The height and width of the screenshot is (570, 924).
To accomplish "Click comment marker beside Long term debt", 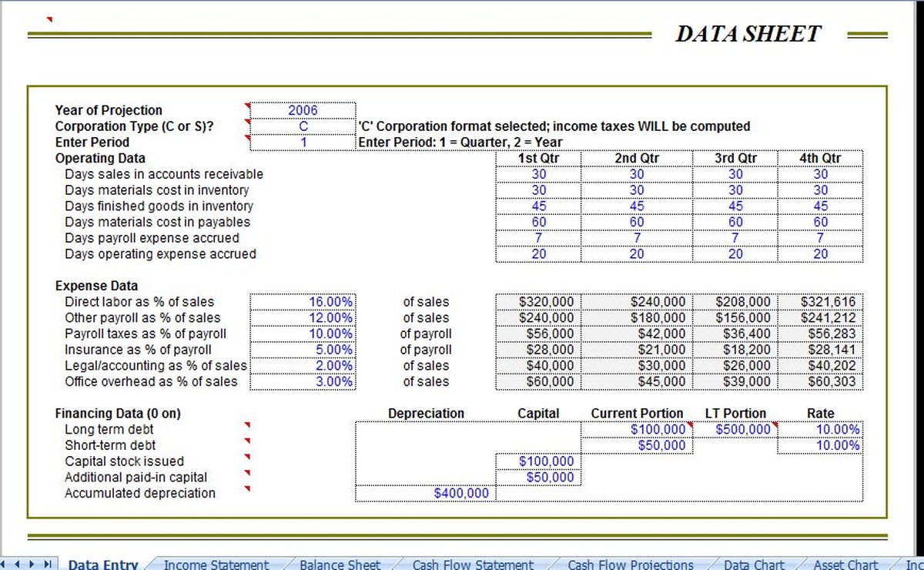I will (248, 424).
